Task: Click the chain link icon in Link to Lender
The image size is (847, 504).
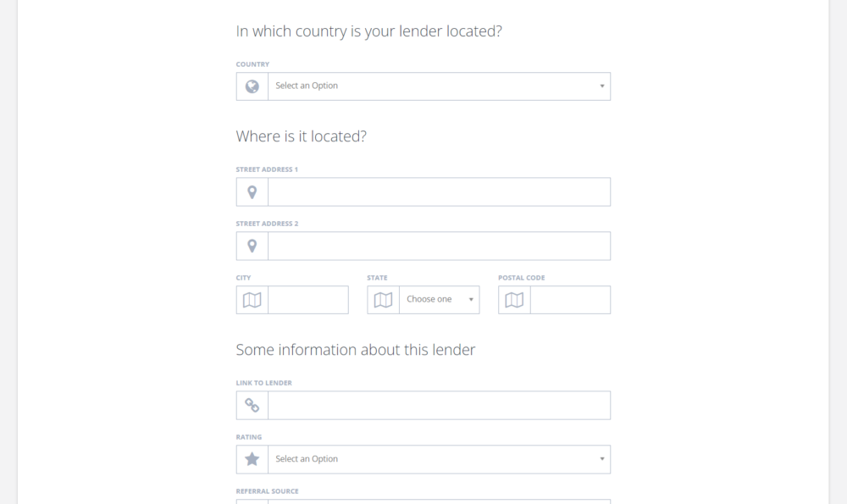Action: pos(252,405)
